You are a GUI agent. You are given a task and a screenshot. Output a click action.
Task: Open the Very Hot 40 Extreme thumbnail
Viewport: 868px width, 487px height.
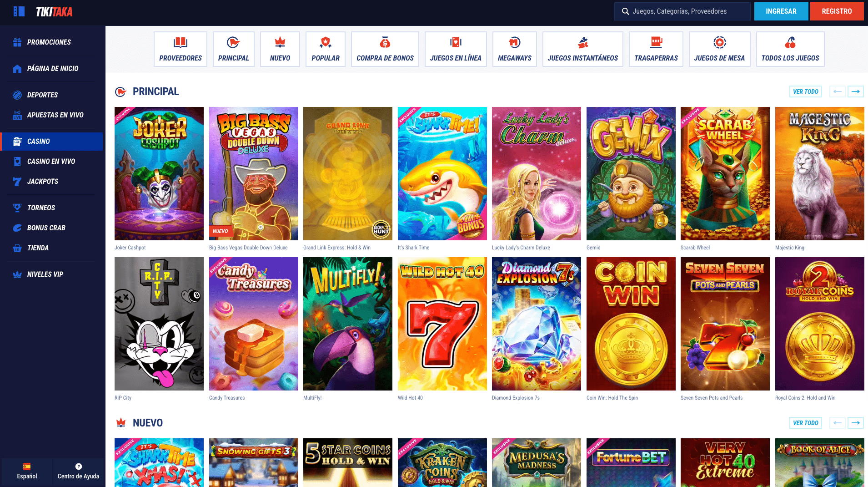click(x=725, y=462)
